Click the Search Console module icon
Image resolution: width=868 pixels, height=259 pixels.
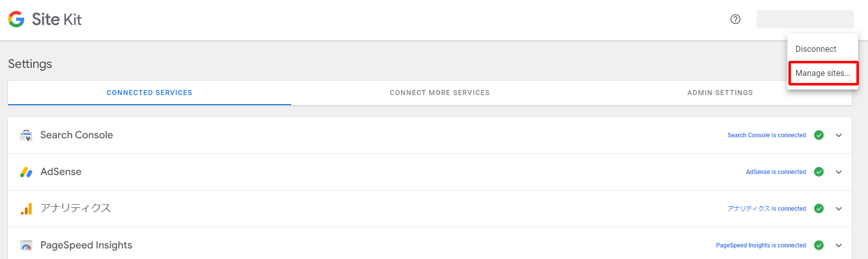coord(26,135)
